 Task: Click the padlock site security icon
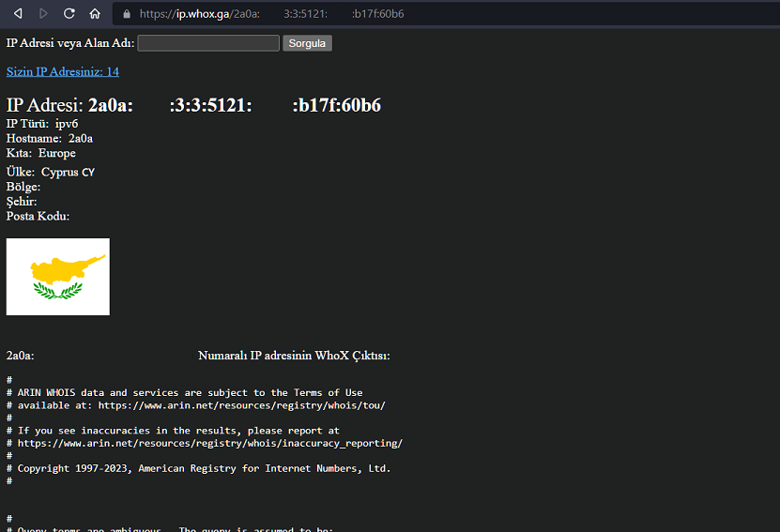(x=127, y=14)
